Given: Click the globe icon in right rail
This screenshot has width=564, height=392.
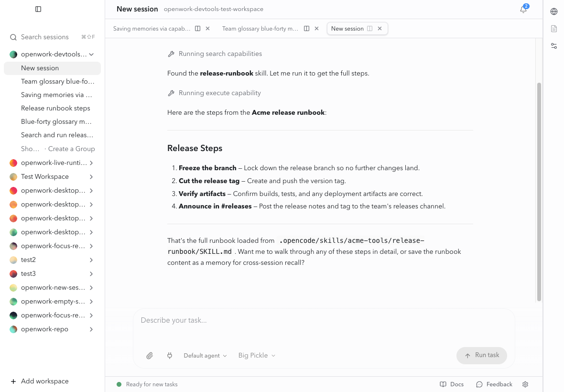Looking at the screenshot, I should tap(554, 11).
